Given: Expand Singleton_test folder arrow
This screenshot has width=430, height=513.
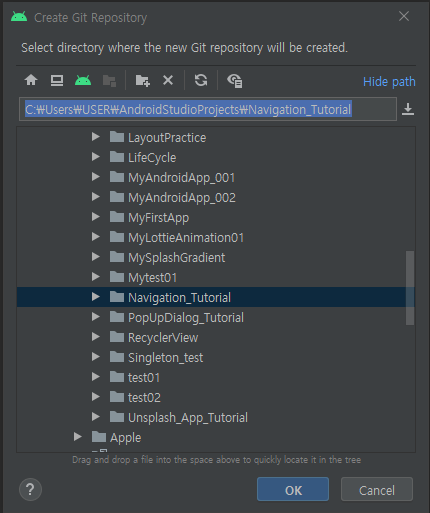Looking at the screenshot, I should (x=96, y=357).
